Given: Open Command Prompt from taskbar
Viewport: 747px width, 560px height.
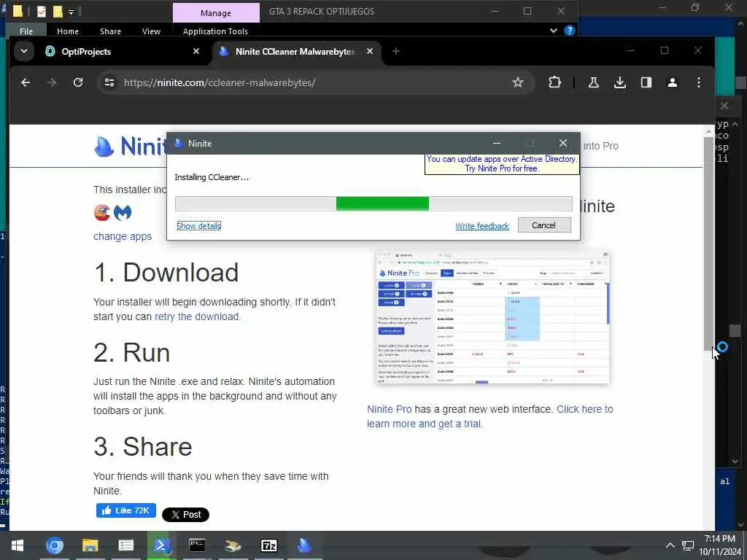Looking at the screenshot, I should 197,545.
